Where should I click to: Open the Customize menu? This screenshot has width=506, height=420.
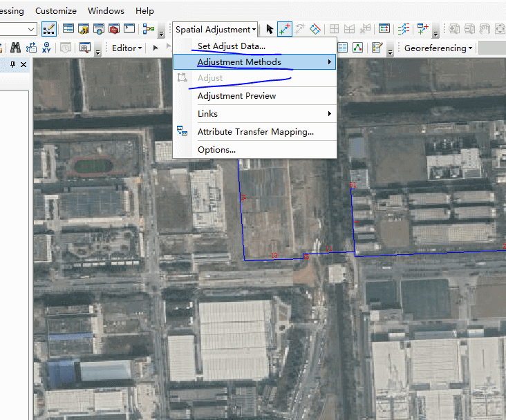(x=56, y=10)
